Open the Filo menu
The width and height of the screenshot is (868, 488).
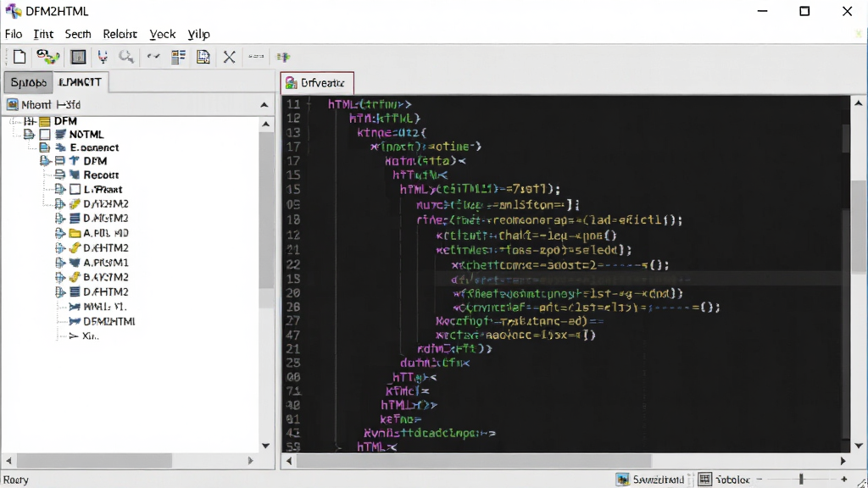coord(14,34)
